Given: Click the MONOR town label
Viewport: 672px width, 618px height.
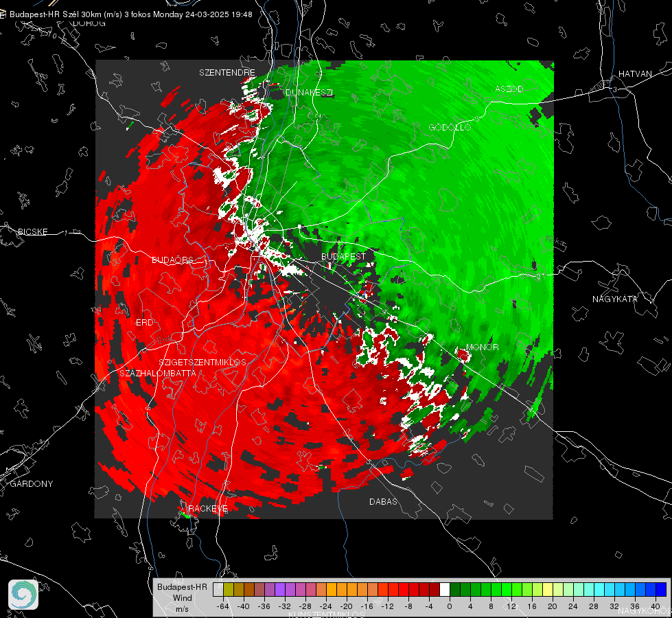Looking at the screenshot, I should coord(482,347).
